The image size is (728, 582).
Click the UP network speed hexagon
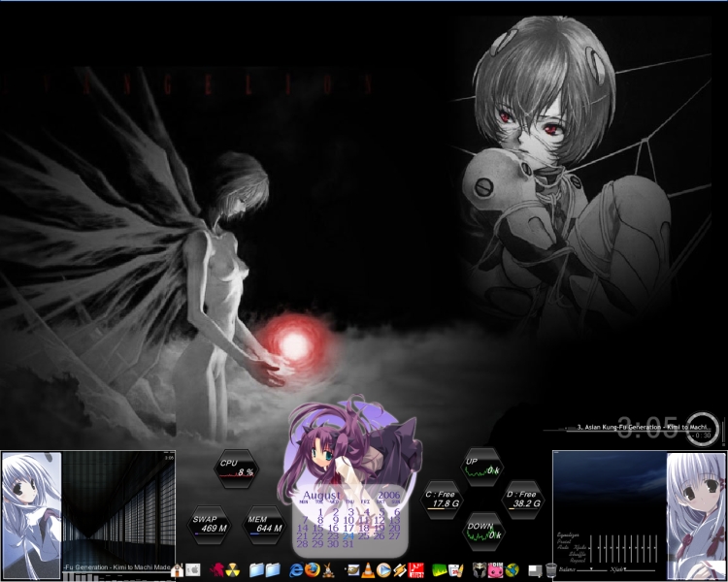pos(482,467)
